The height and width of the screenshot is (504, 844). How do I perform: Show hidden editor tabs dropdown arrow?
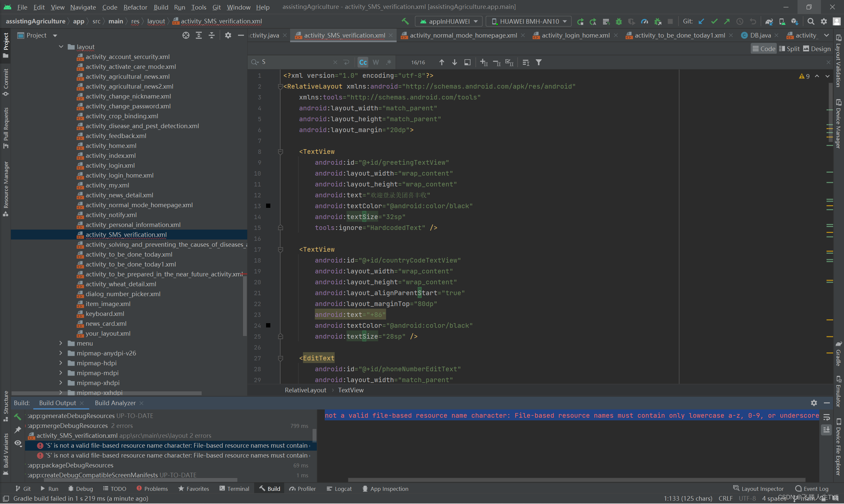(x=827, y=35)
